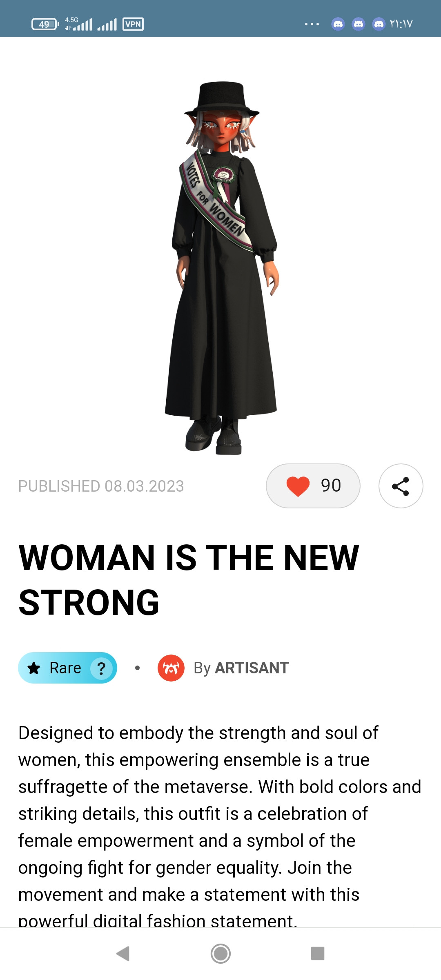
Task: Tap the PUBLISHED 08.03.2023 date text
Action: [101, 486]
